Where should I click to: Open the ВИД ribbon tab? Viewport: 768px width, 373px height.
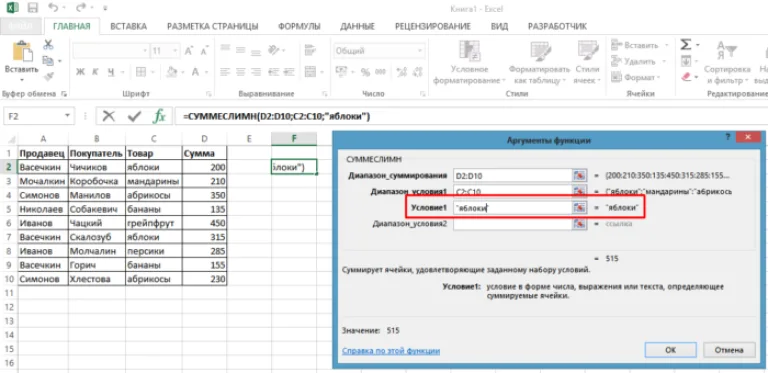499,26
